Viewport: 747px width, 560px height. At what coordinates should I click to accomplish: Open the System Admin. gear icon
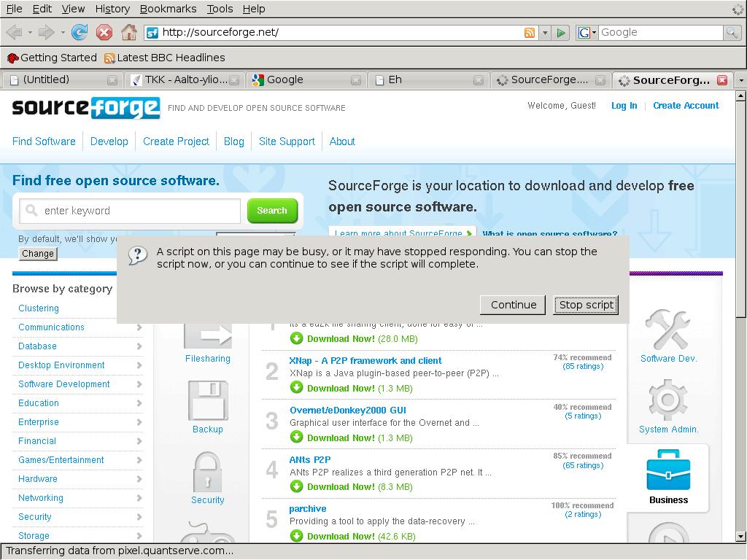point(668,400)
